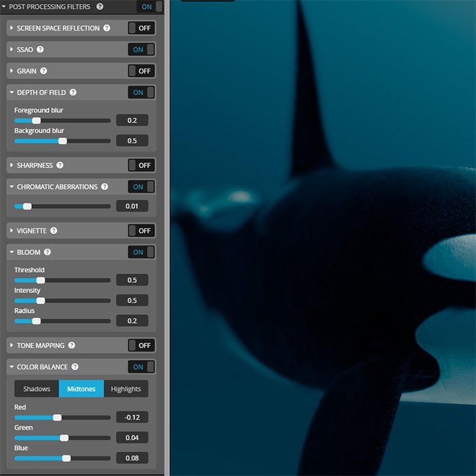Turn off the SSAO switch

click(x=141, y=50)
